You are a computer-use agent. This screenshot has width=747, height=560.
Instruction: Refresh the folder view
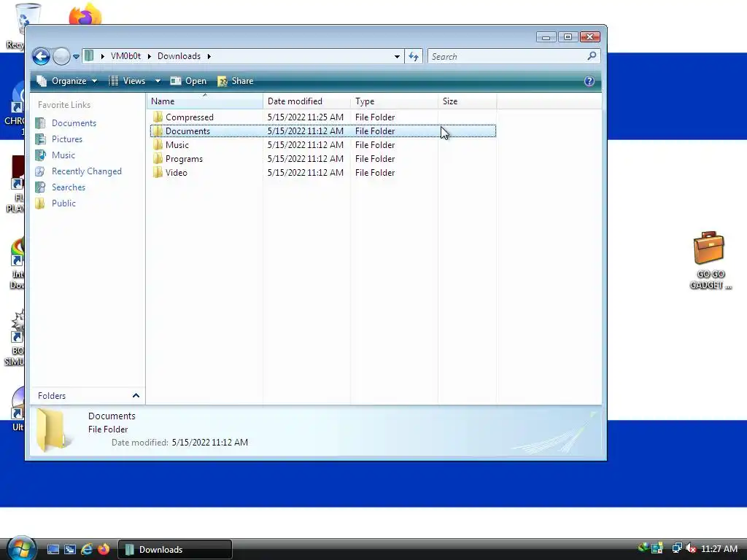[414, 56]
